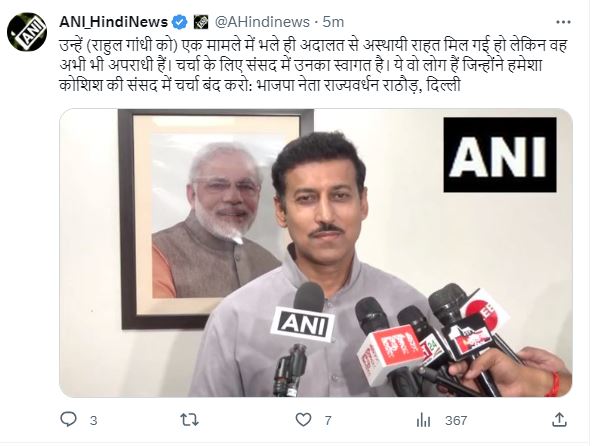View tweet analytics bar chart icon

[423, 420]
